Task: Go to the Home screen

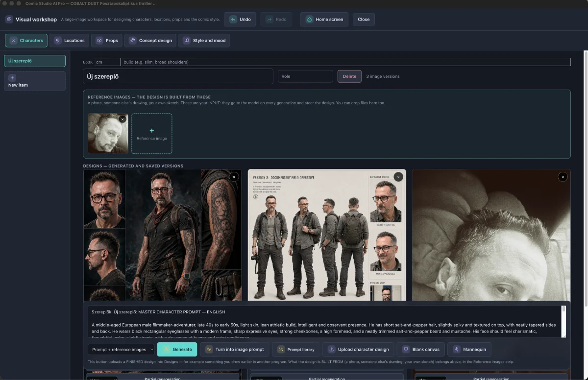Action: point(324,20)
